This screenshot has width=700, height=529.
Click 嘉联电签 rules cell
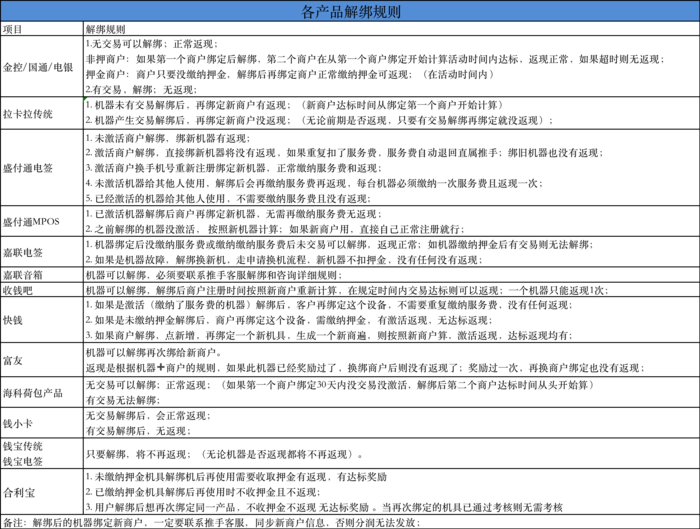[391, 252]
